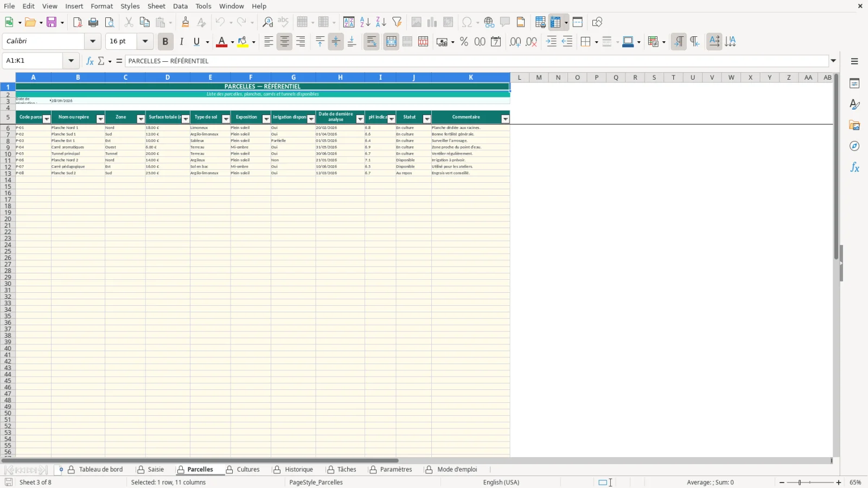Screen dimensions: 868x488
Task: Click the zoom in plus button
Action: point(839,483)
